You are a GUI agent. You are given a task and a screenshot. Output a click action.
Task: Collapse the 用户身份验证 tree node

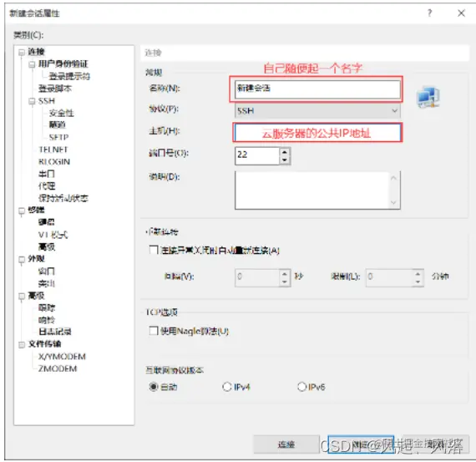tap(32, 64)
